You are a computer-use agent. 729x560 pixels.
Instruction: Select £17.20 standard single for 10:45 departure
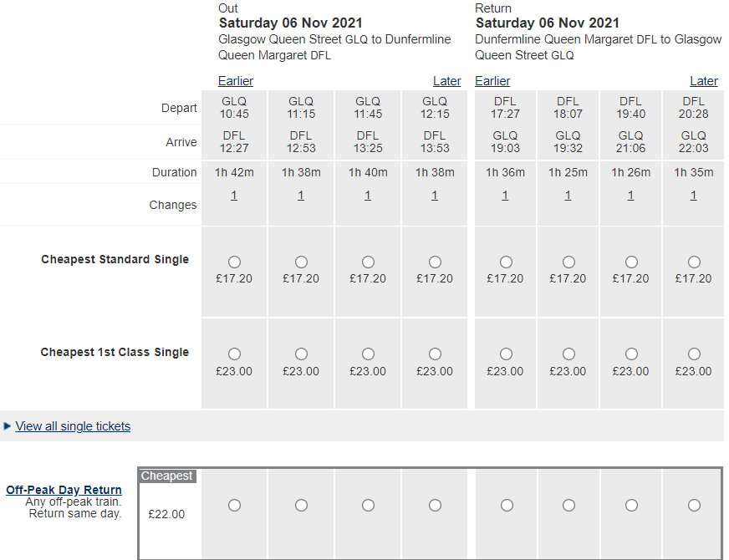tap(234, 262)
